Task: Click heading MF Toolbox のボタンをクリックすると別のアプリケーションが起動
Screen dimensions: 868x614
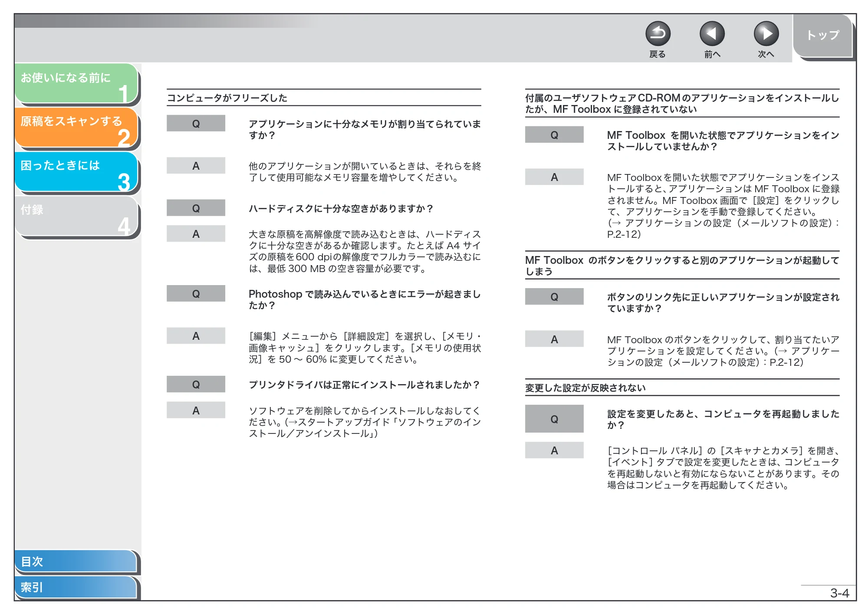Action: pyautogui.click(x=682, y=266)
